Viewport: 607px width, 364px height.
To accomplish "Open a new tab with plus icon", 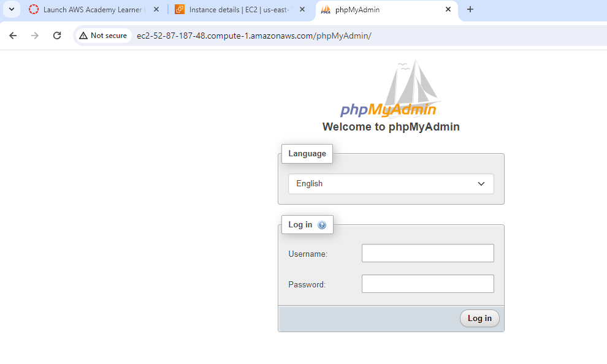I will 470,10.
